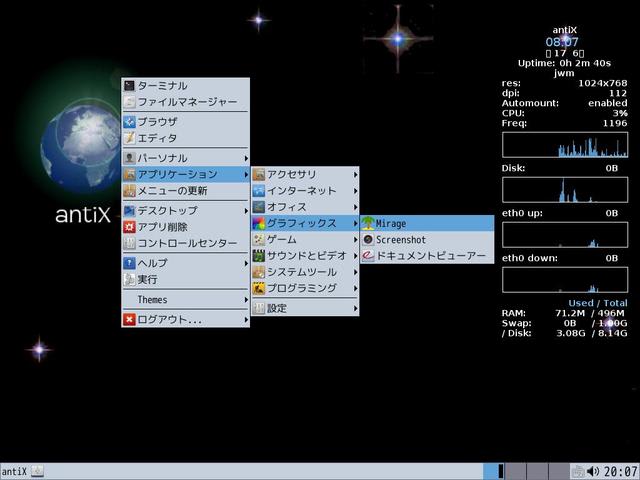Click the internet icon beside インターネット
This screenshot has width=640, height=480.
[259, 191]
